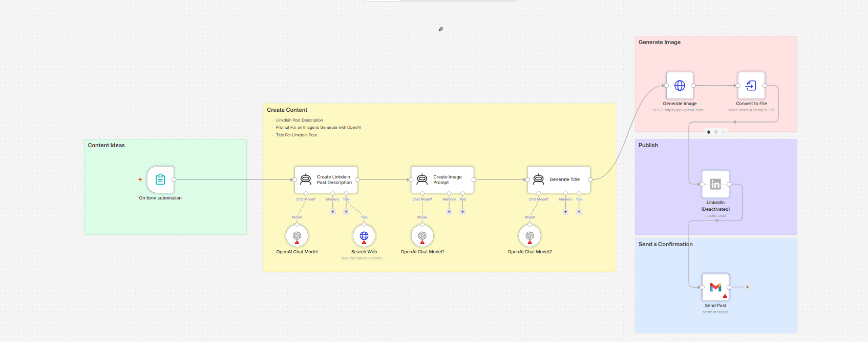Add a node after Send Post
Viewport: 868px width, 342px height.
coord(747,287)
